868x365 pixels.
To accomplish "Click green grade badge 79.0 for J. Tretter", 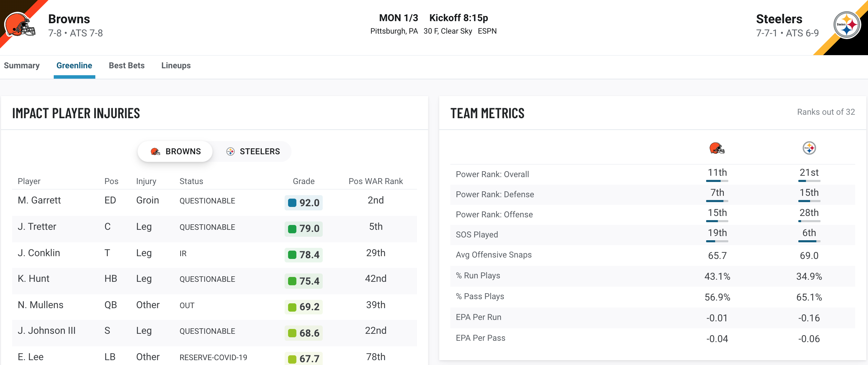I will pos(304,229).
